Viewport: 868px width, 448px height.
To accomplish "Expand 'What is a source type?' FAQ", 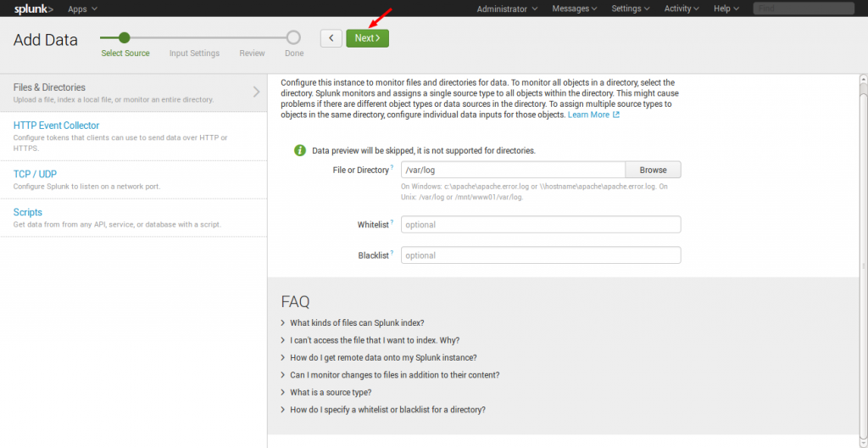I will pyautogui.click(x=331, y=392).
